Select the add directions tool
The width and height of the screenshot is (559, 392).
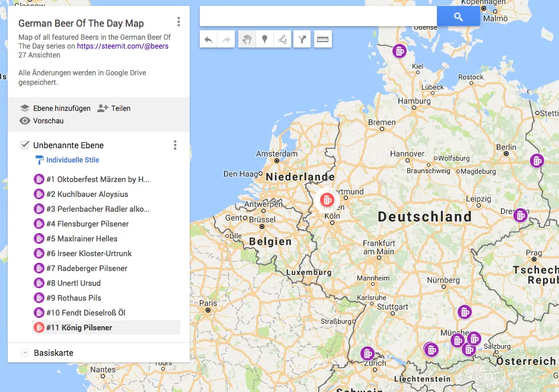302,39
